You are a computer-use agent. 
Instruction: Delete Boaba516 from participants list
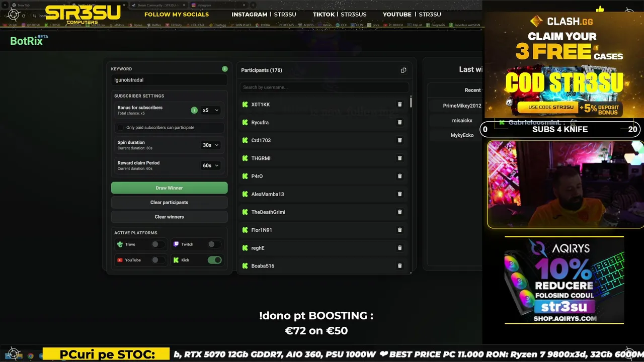(x=399, y=266)
